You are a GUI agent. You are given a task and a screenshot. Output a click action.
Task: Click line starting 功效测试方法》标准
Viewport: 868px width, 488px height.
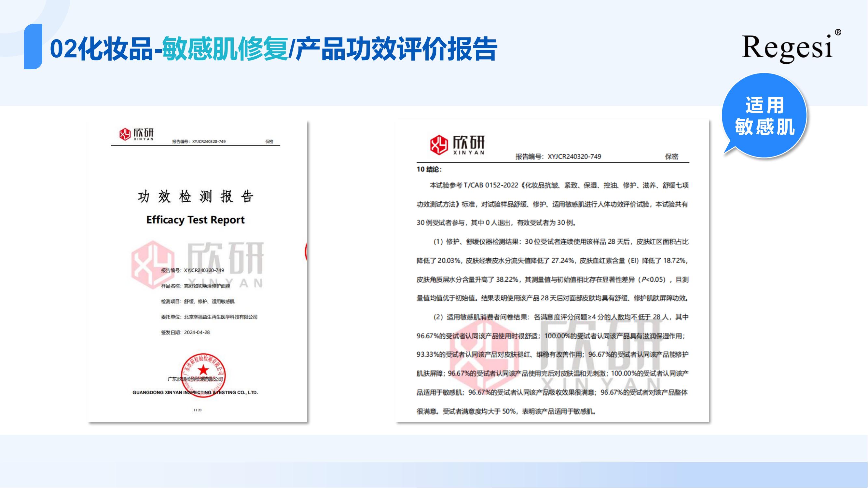pyautogui.click(x=552, y=204)
